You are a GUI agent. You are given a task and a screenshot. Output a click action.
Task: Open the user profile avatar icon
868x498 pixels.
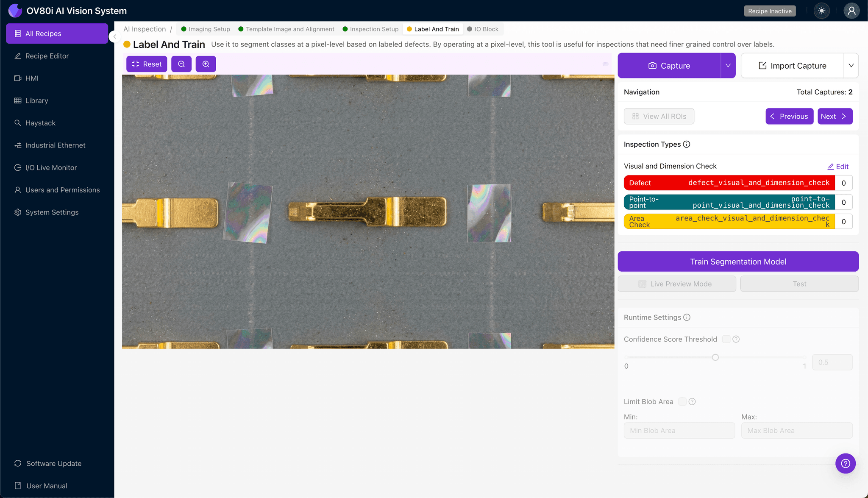851,11
